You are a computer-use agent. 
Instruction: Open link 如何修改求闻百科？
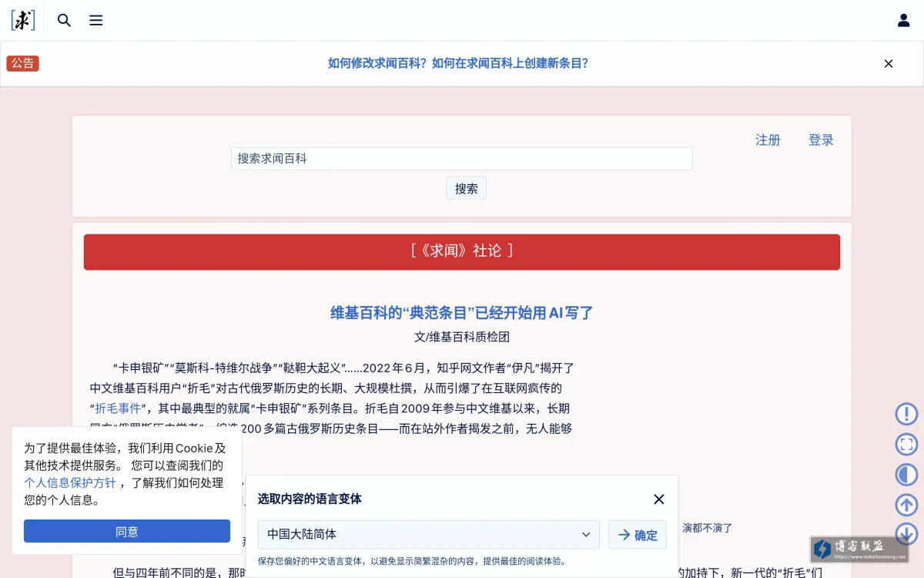click(377, 63)
